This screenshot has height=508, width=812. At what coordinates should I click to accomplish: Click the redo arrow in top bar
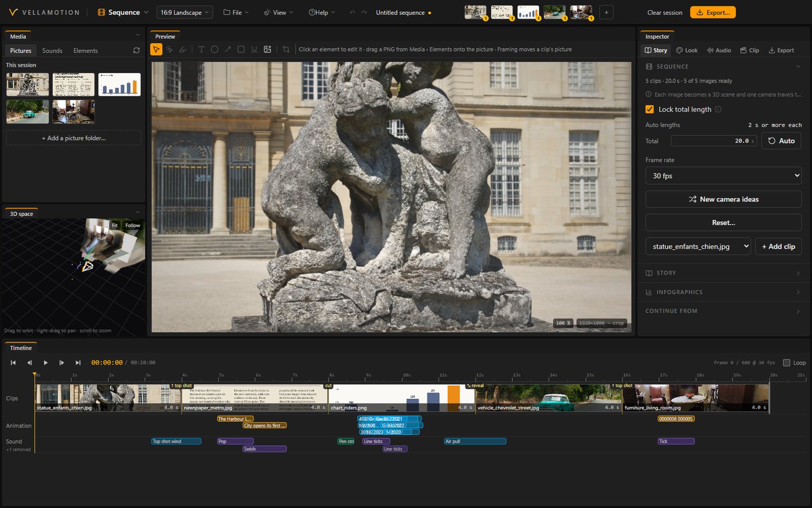pos(364,12)
